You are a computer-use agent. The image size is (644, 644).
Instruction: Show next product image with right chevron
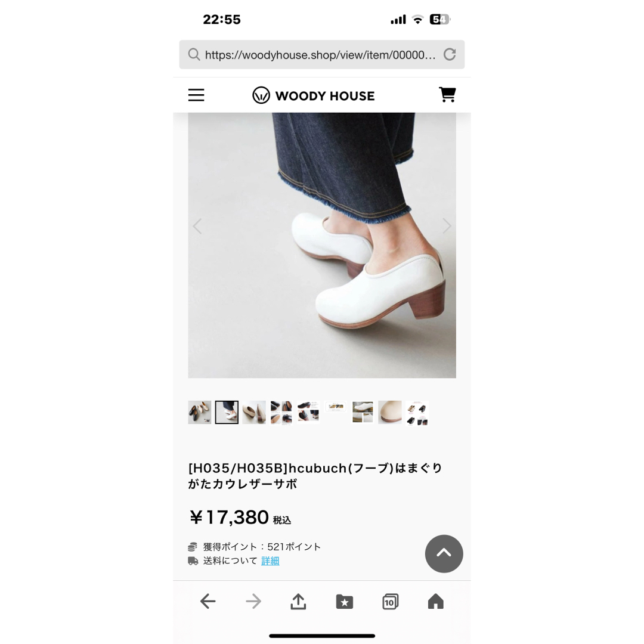pos(447,226)
